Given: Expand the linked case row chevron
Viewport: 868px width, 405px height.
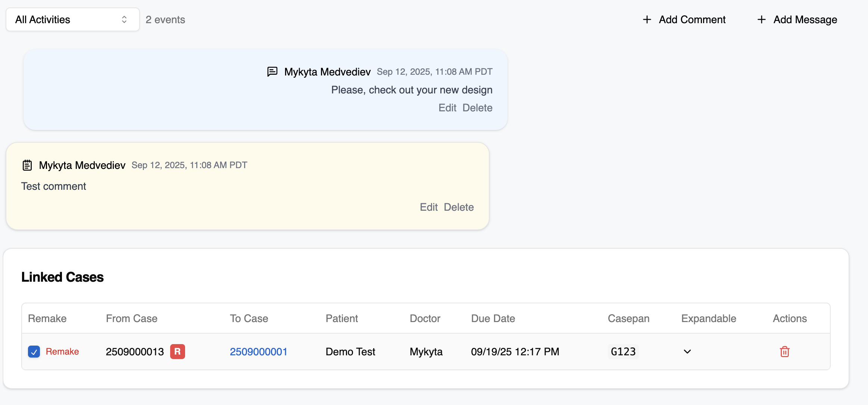Looking at the screenshot, I should point(687,352).
